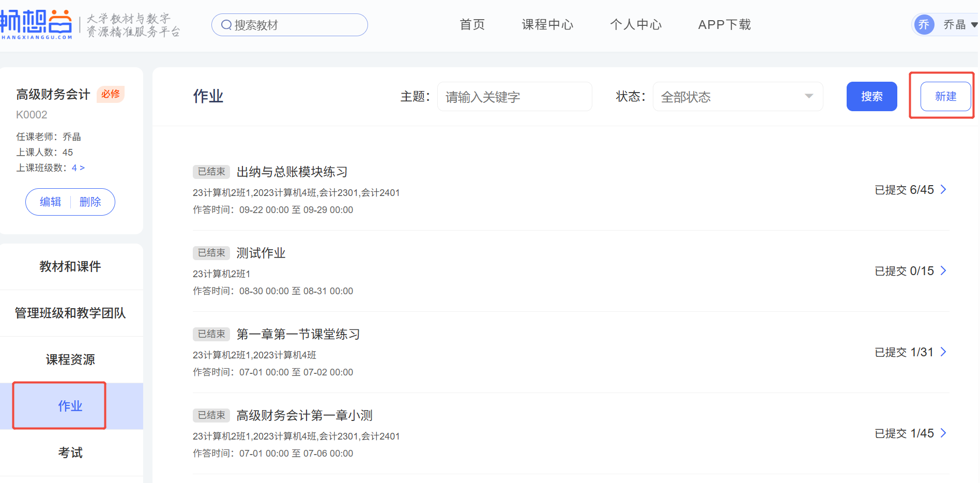The height and width of the screenshot is (483, 980).
Task: Open 个人中心 navigation item
Action: pyautogui.click(x=635, y=25)
